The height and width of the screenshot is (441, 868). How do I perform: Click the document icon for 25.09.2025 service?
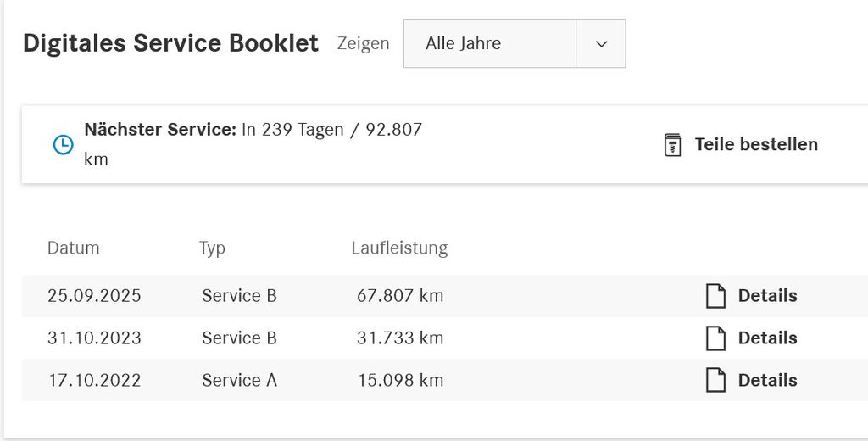pyautogui.click(x=716, y=296)
